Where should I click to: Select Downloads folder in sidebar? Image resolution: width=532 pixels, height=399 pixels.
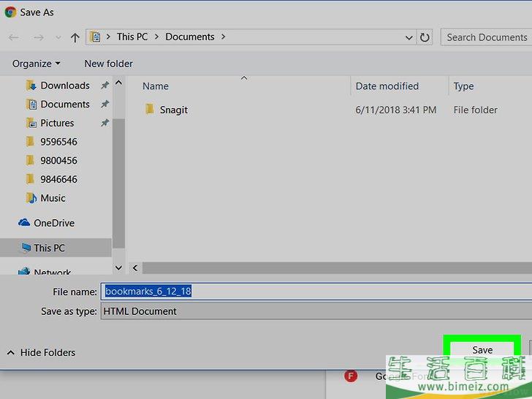(x=64, y=85)
